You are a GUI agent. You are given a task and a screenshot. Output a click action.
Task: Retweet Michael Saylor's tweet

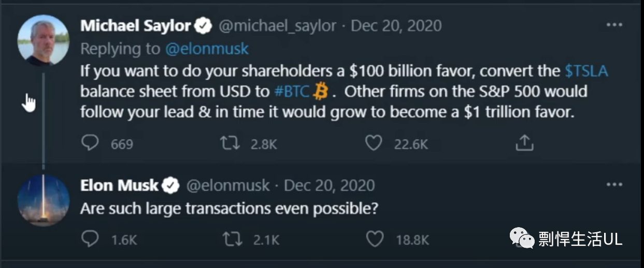[x=231, y=143]
